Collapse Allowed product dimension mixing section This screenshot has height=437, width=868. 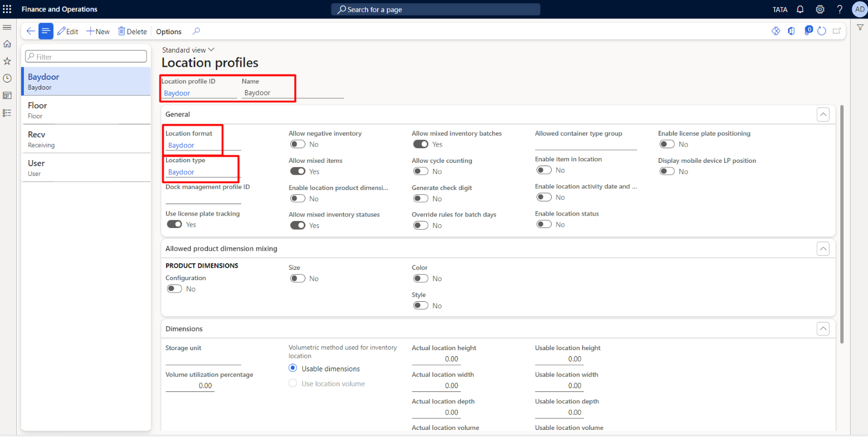click(x=823, y=249)
